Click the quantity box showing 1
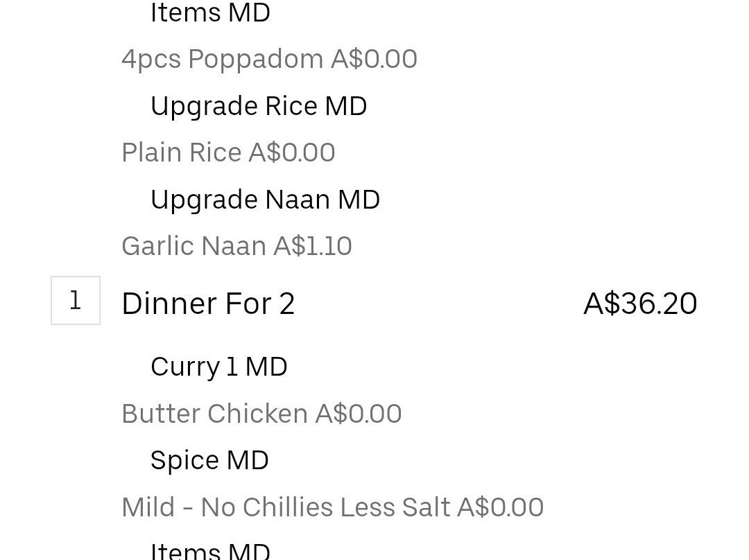Image resolution: width=749 pixels, height=560 pixels. click(76, 300)
